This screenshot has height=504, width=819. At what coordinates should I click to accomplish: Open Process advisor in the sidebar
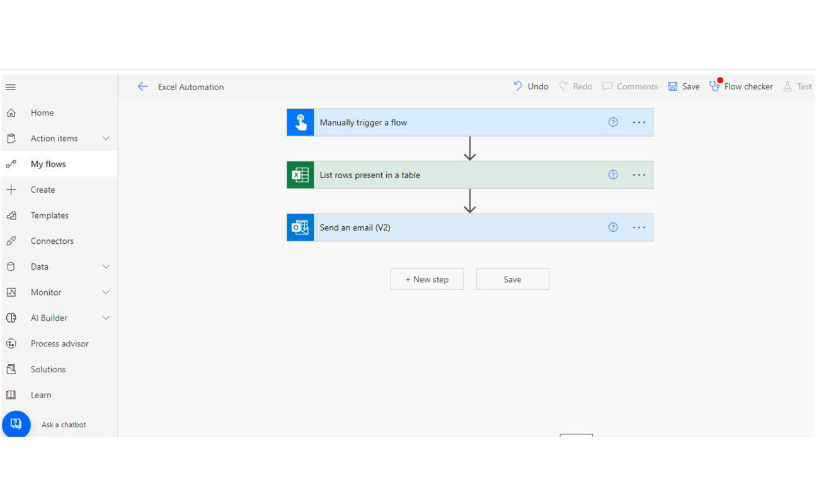pyautogui.click(x=59, y=344)
